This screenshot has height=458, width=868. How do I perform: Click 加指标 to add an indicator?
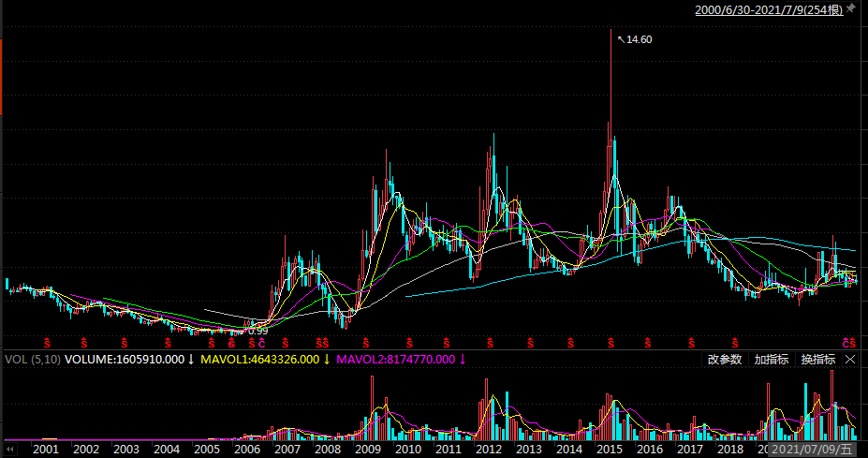(772, 360)
